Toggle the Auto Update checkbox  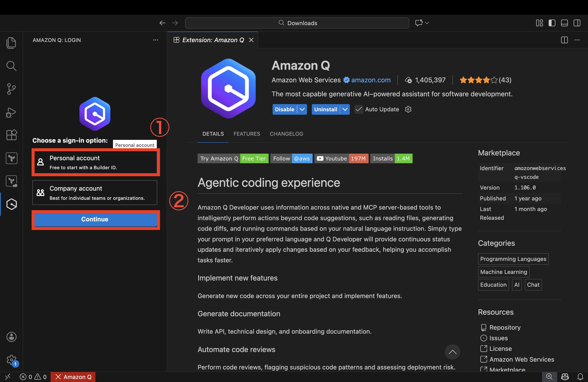tap(358, 109)
